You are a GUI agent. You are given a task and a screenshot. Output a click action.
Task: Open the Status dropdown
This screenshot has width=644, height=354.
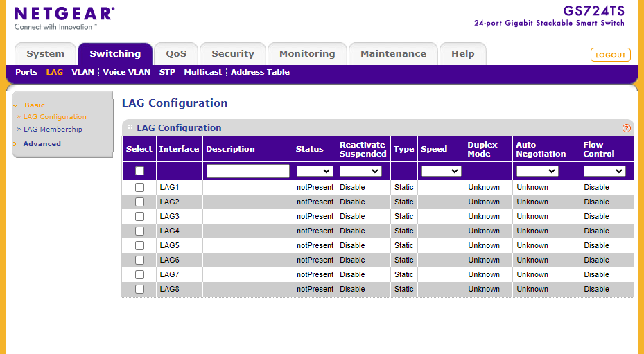[x=315, y=171]
